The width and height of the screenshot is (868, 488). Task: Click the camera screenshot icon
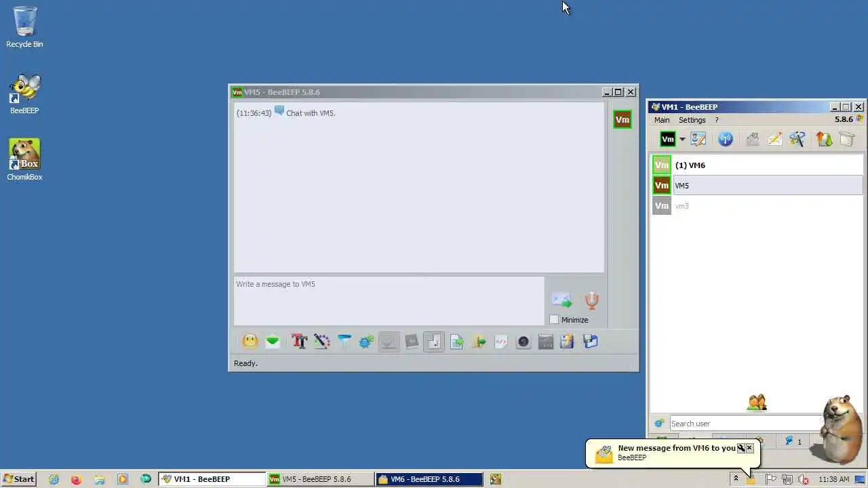click(523, 342)
